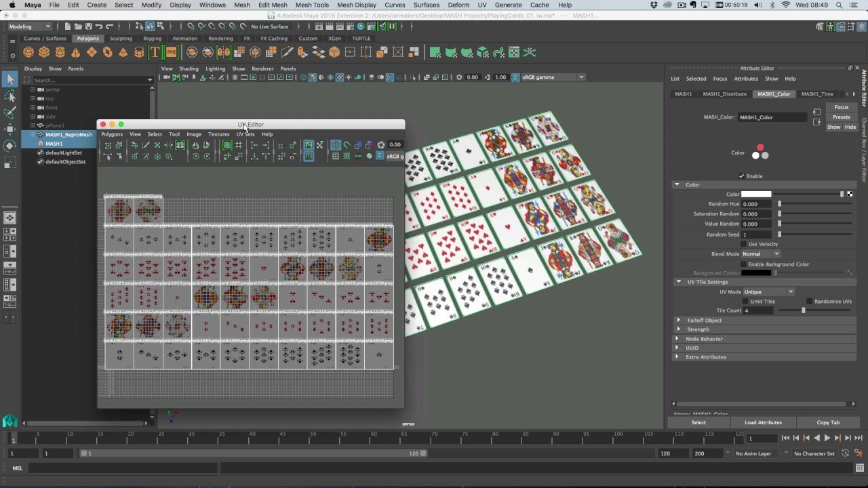The height and width of the screenshot is (488, 868).
Task: Pick the Select tool arrow in toolbox
Action: [9, 79]
